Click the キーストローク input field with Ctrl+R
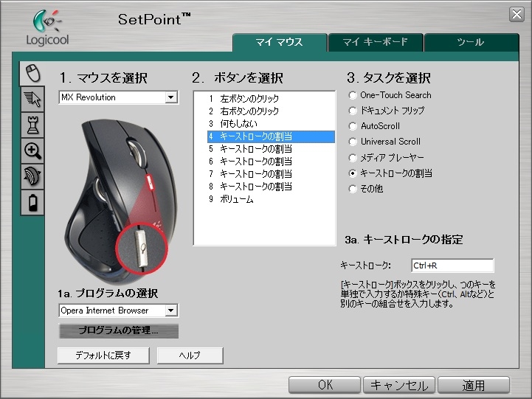The height and width of the screenshot is (399, 532). [x=452, y=266]
